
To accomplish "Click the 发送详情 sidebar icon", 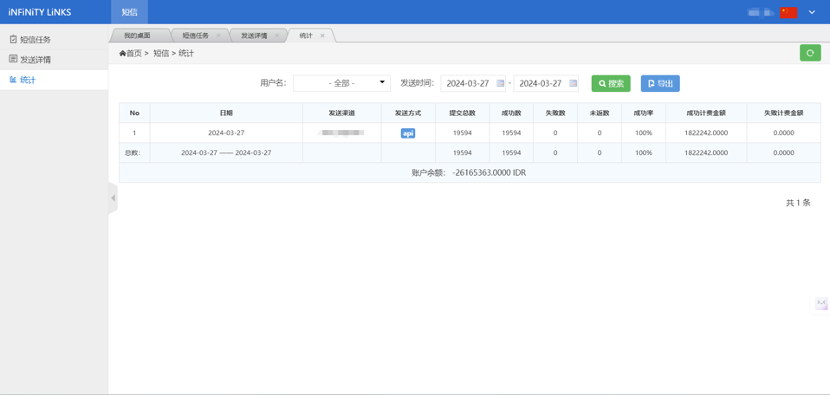I will coord(13,59).
